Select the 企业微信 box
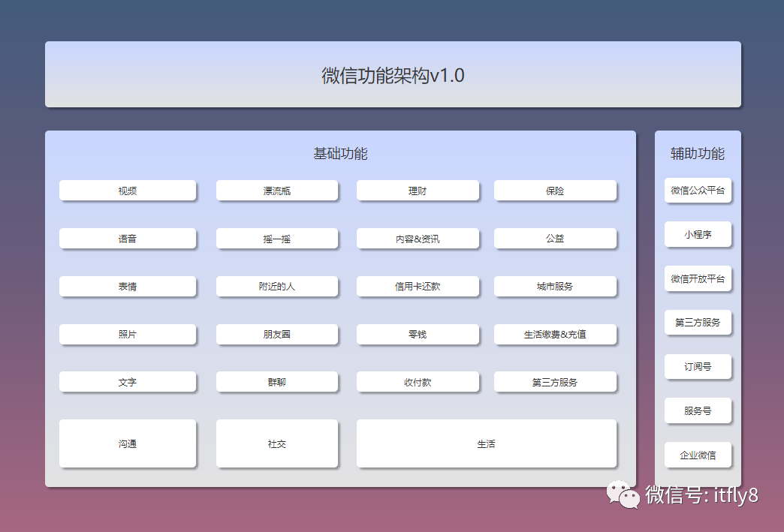 tap(698, 455)
